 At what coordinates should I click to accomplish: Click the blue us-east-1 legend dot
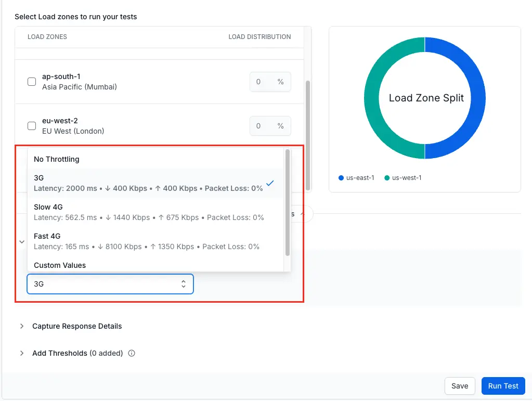[x=341, y=178]
